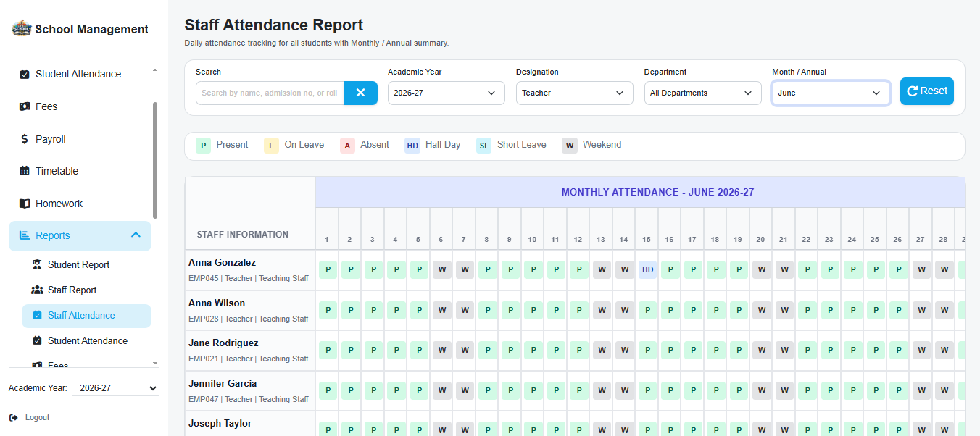Click the Jane Rodriguez staff name
980x436 pixels.
[x=223, y=343]
